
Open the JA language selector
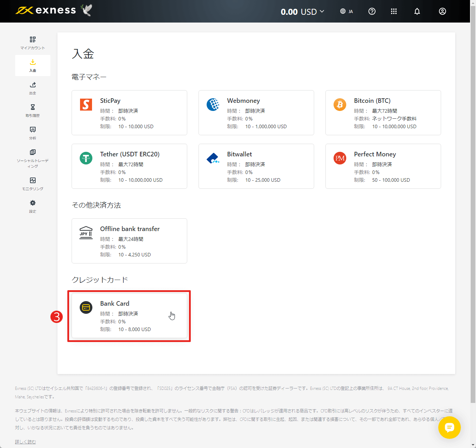point(346,11)
